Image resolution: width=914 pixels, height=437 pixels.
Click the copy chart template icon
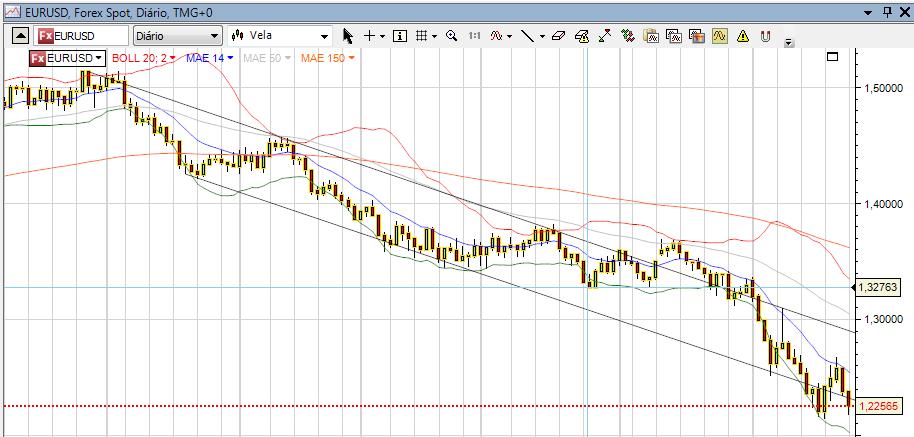(x=651, y=36)
